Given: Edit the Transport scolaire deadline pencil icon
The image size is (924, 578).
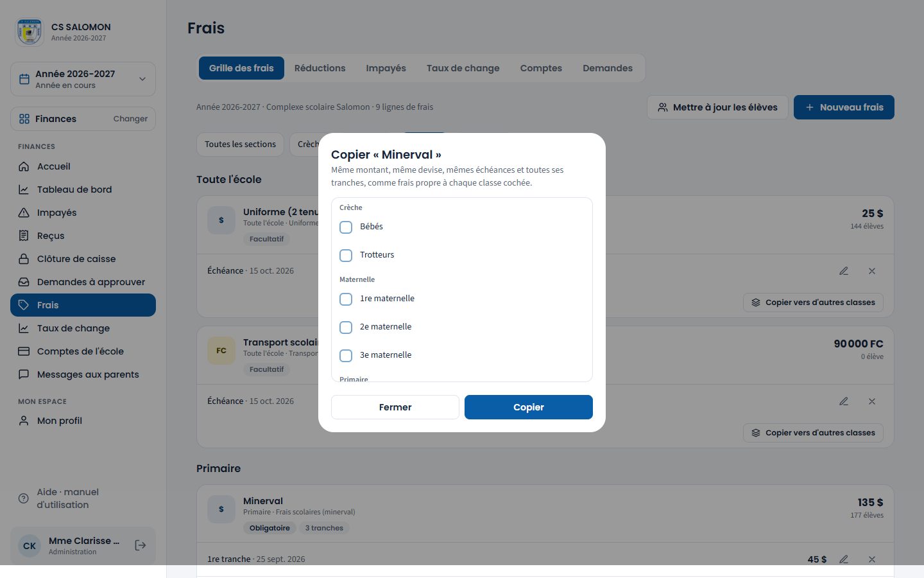Looking at the screenshot, I should [844, 401].
